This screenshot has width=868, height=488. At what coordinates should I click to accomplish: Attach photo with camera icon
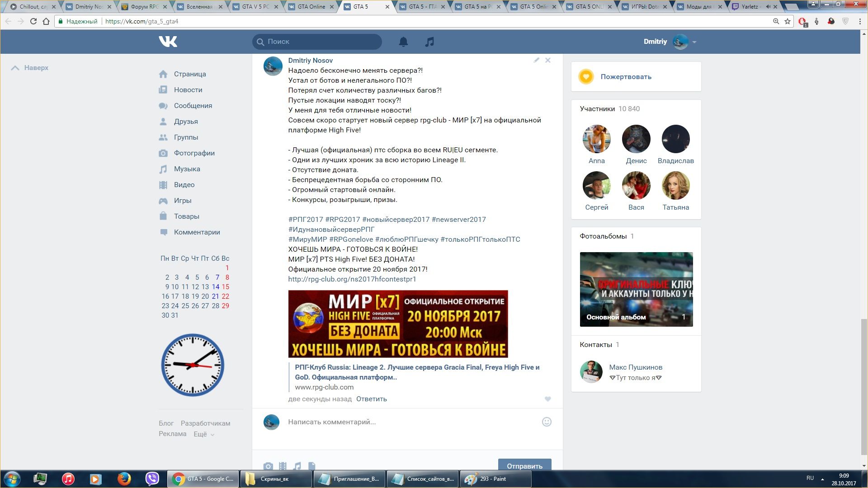pyautogui.click(x=268, y=466)
